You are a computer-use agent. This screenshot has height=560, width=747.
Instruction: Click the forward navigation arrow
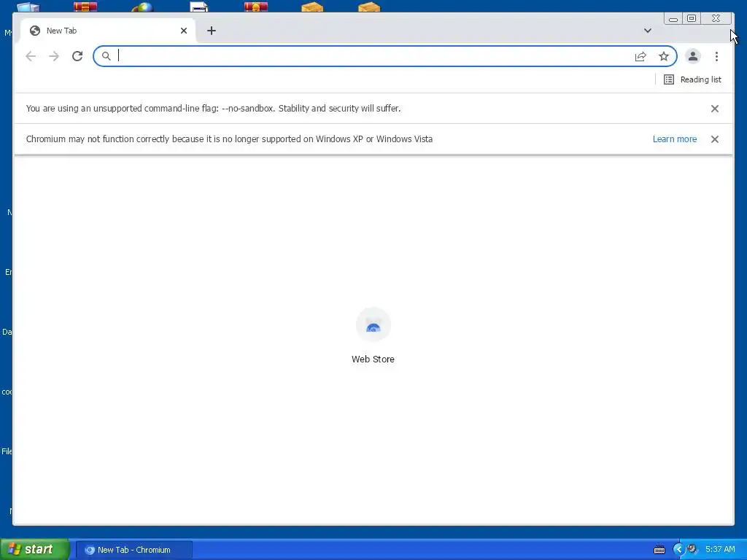point(54,56)
